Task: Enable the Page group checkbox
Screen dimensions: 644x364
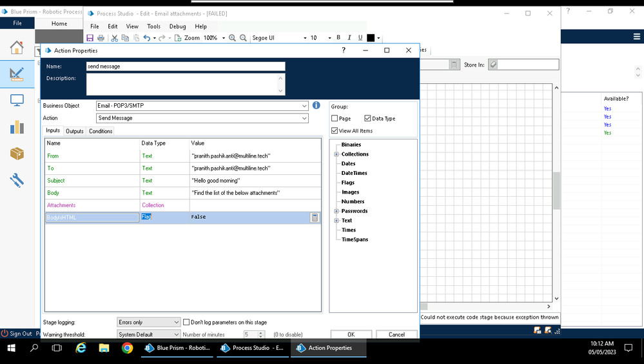Action: tap(335, 119)
